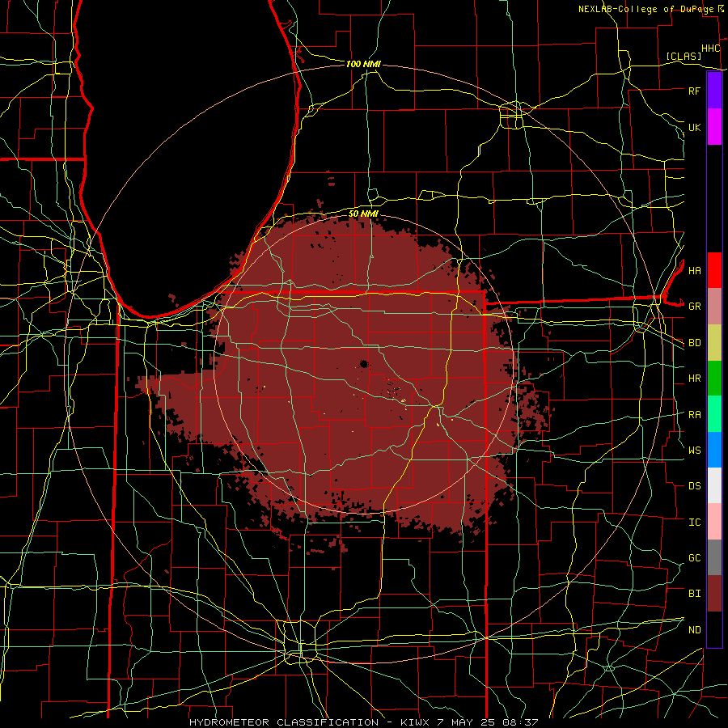Click the 100 NMI range ring label
728x728 pixels.
coord(363,64)
